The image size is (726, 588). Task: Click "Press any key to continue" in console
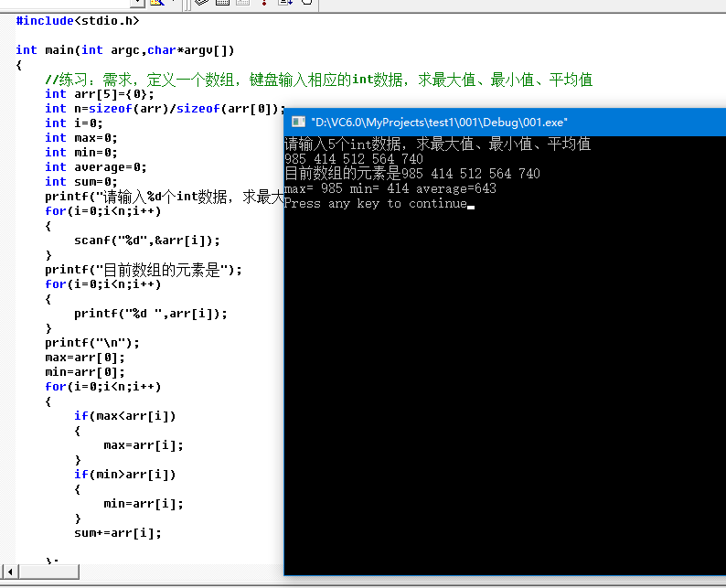click(x=376, y=203)
